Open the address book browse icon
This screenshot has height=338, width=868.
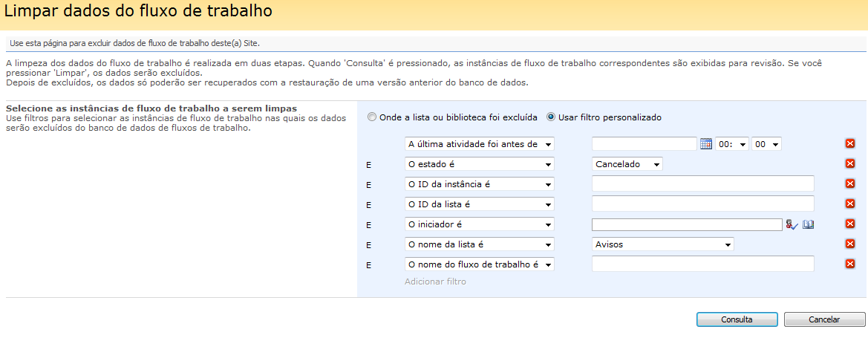[x=809, y=224]
